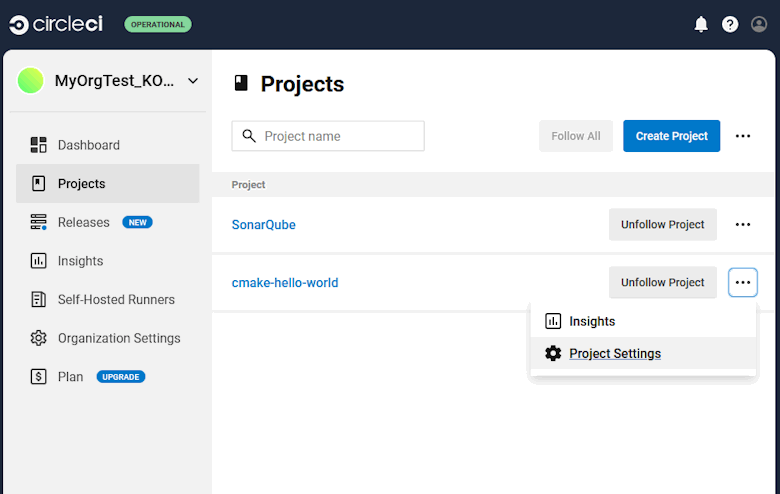Click the Organization Settings gear icon

click(39, 338)
